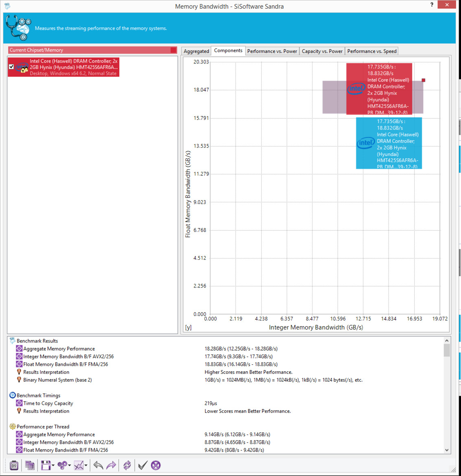The height and width of the screenshot is (476, 461).
Task: Open the chart icon dropdown arrow
Action: 86,465
